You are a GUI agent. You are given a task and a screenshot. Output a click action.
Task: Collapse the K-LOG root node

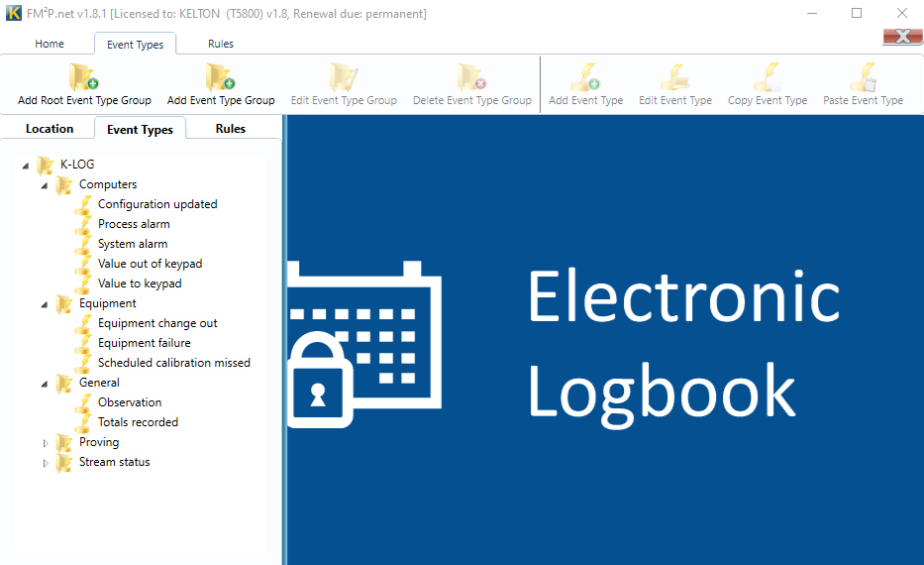point(26,166)
